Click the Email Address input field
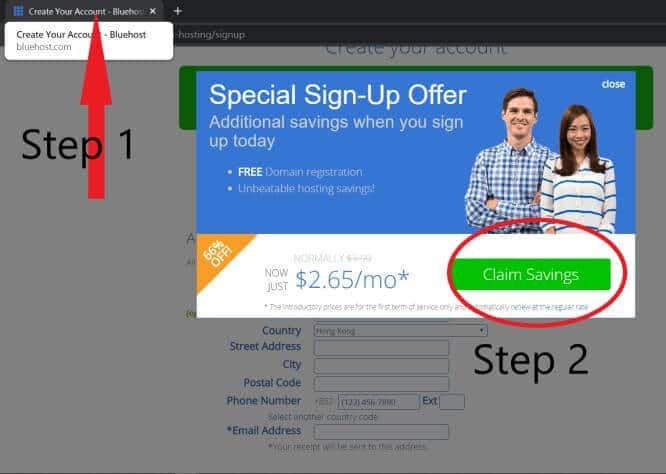666x474 pixels. pyautogui.click(x=381, y=432)
